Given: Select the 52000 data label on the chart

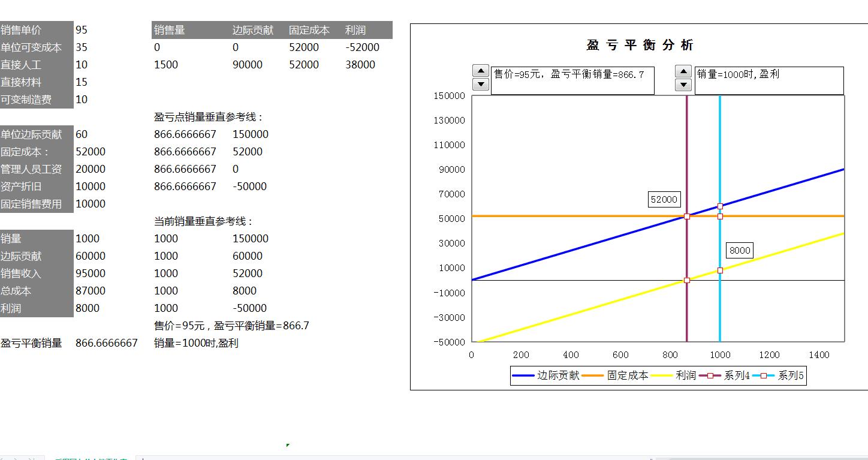Looking at the screenshot, I should click(x=664, y=199).
